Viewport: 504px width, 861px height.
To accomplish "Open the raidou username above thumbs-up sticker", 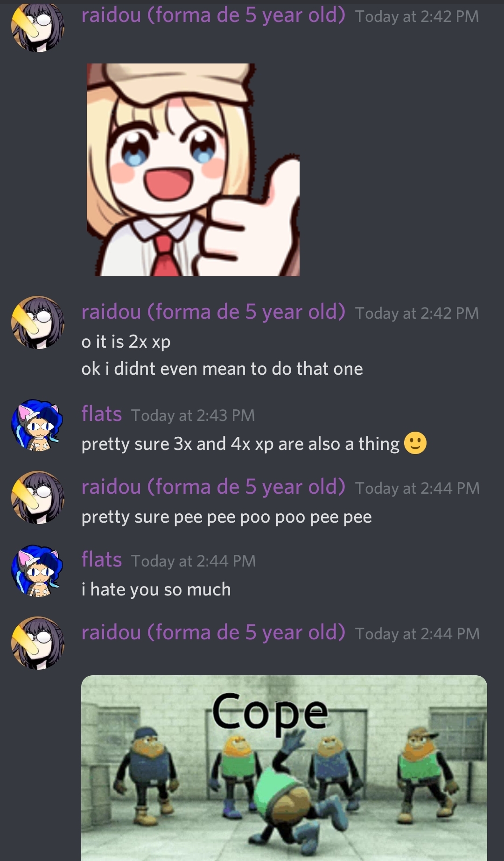I will point(213,15).
